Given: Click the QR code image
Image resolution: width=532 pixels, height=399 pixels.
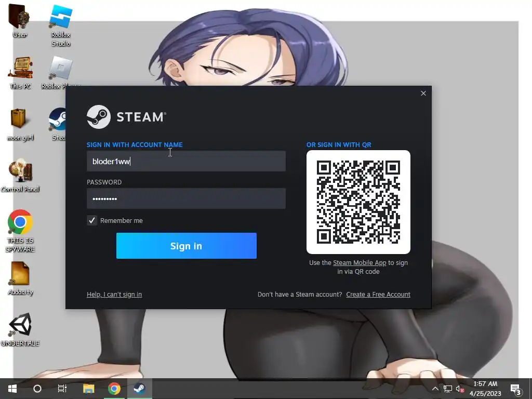Looking at the screenshot, I should (x=358, y=202).
